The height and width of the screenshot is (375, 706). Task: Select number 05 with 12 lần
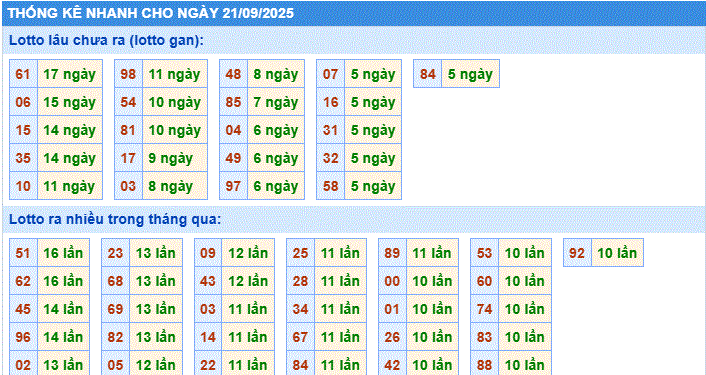pyautogui.click(x=115, y=364)
